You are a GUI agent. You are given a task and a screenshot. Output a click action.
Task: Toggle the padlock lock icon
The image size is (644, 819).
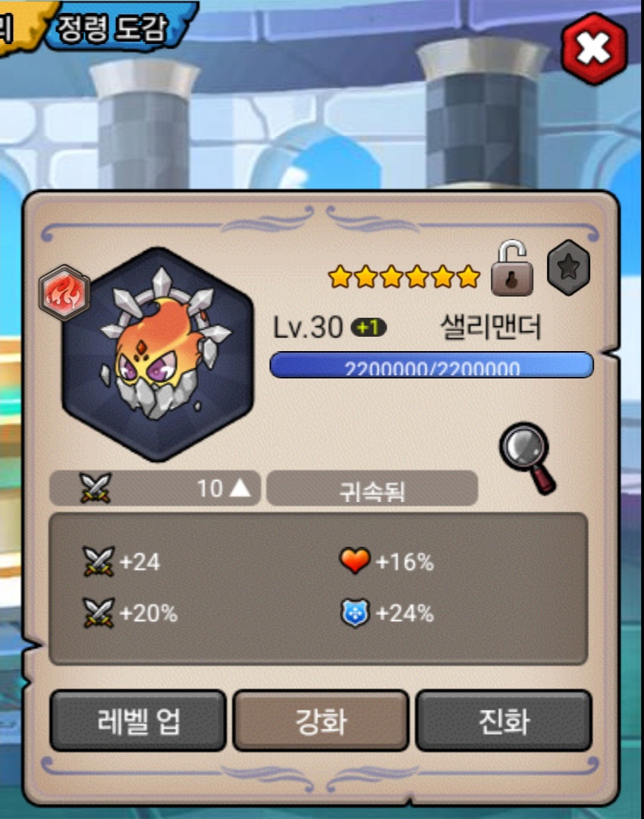click(x=512, y=268)
